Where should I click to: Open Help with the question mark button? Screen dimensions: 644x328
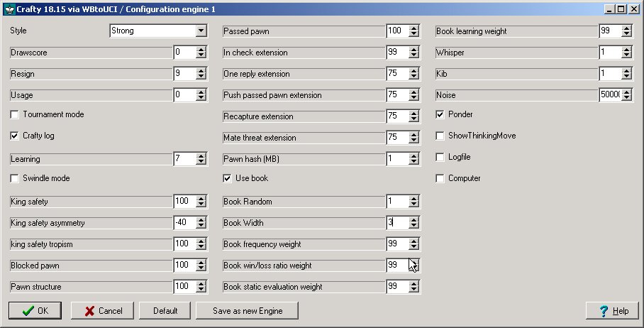[x=612, y=311]
